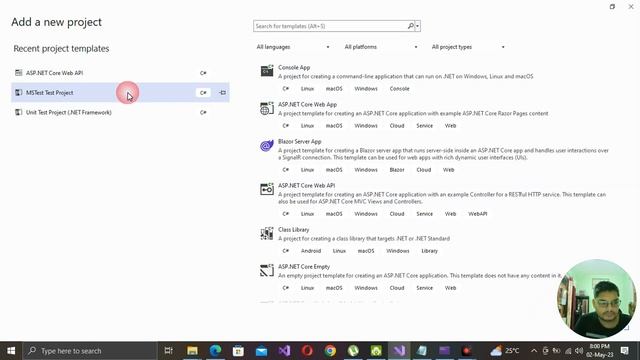This screenshot has width=640, height=360.
Task: Select Class Library template title
Action: [293, 230]
